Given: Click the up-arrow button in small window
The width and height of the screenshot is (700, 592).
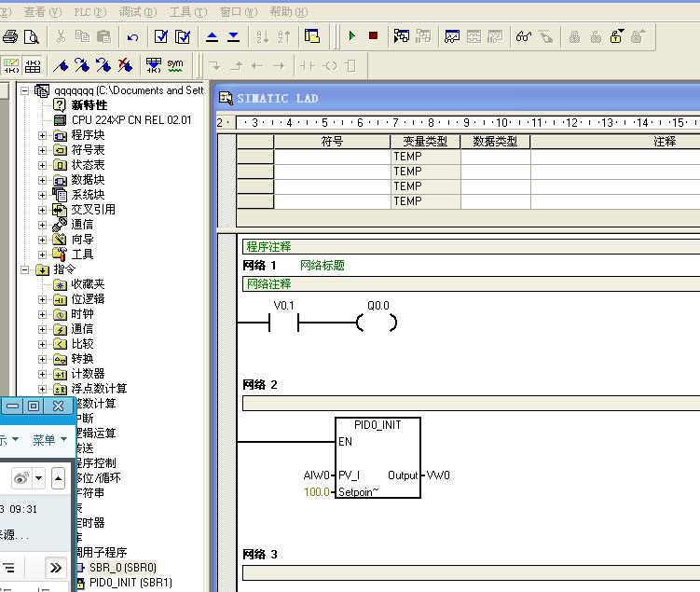Looking at the screenshot, I should coord(58,478).
